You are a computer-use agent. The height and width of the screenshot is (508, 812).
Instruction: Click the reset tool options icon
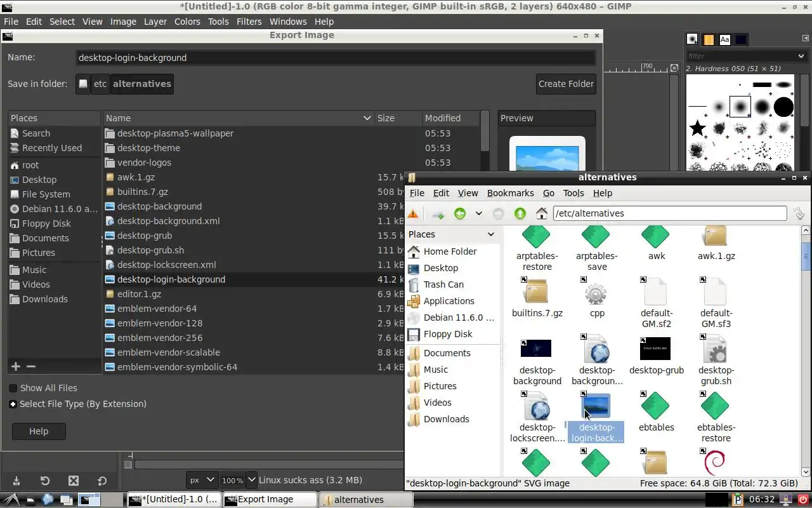[x=102, y=481]
